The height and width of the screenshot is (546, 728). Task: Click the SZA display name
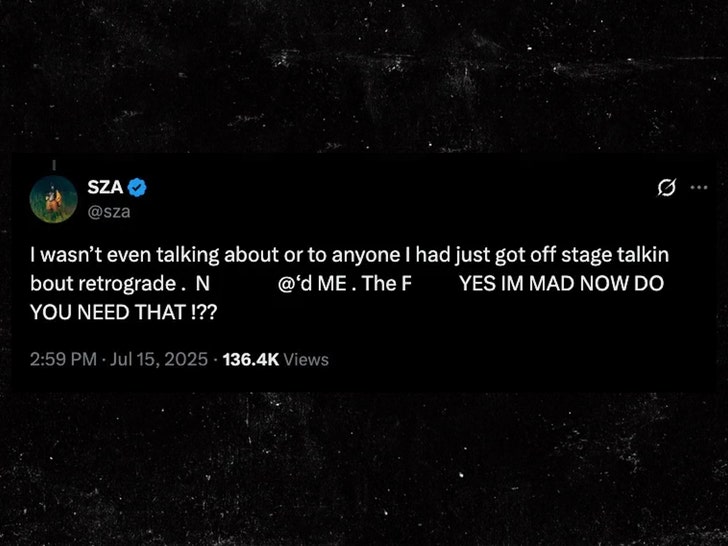pos(105,188)
